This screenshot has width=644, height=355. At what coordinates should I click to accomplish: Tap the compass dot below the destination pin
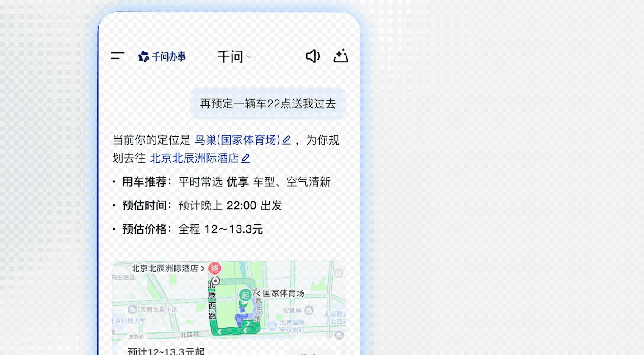216,281
